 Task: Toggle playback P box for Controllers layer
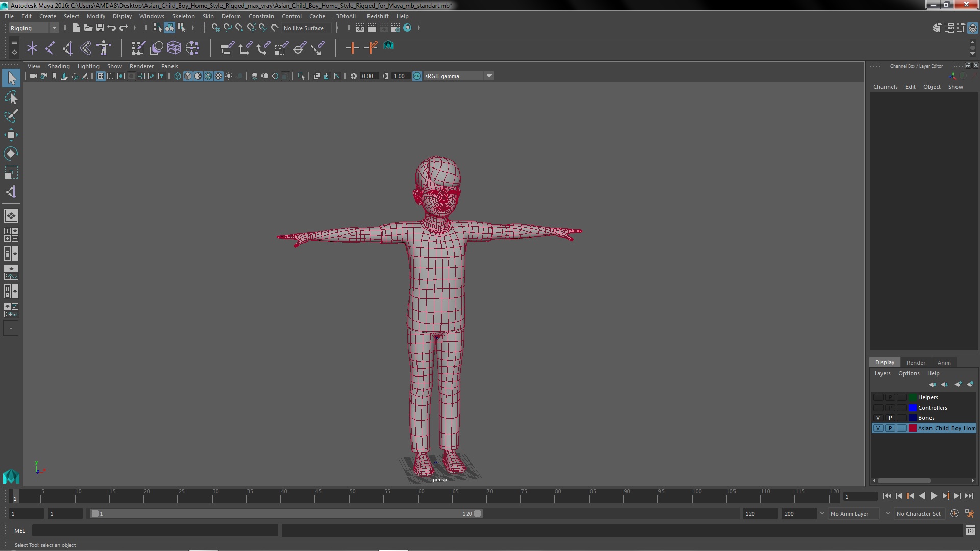coord(890,408)
